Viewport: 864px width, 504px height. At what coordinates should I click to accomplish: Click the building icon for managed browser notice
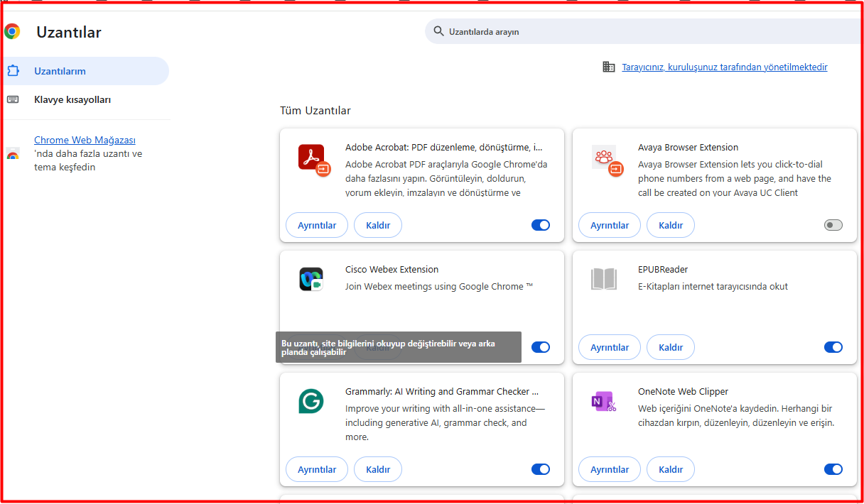coord(609,67)
